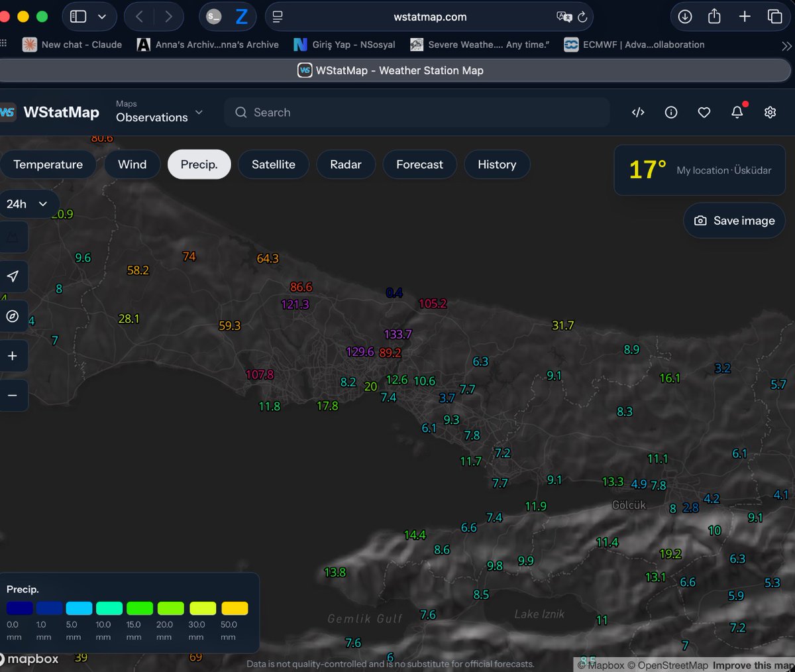Zoom in with the map plus button
Screen dimensions: 795x672
point(13,356)
